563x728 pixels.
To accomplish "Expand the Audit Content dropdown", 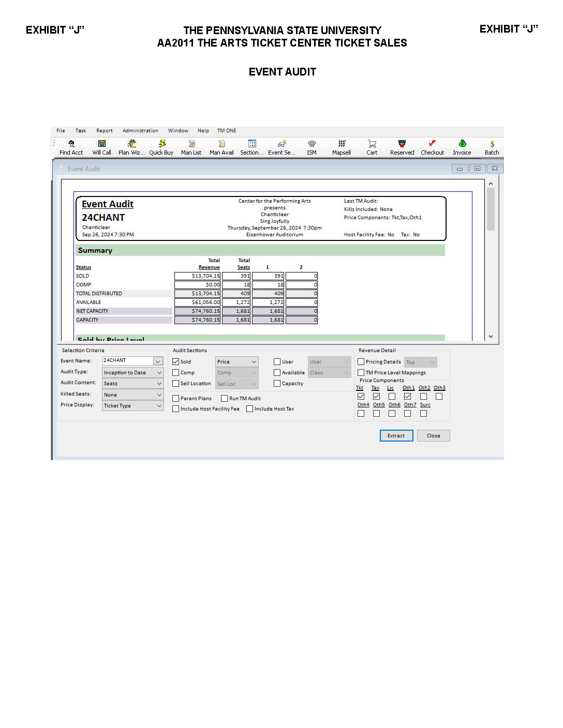I will point(159,384).
